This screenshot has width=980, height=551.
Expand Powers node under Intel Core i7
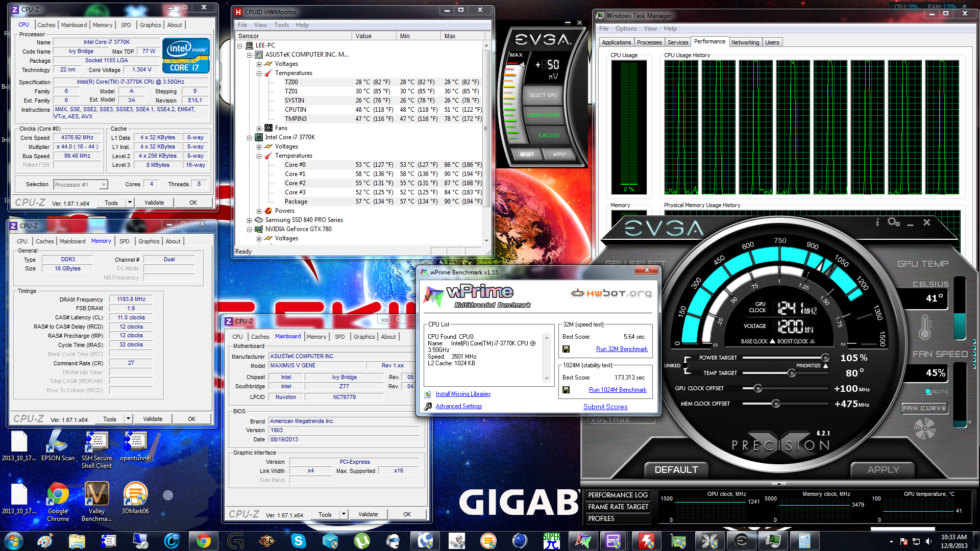coord(259,211)
